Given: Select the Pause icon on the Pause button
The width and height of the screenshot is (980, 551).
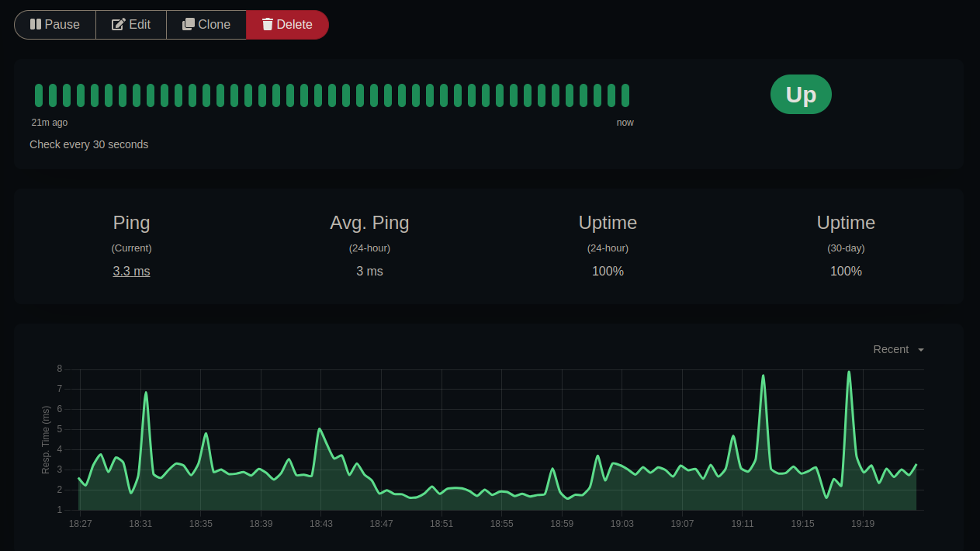Looking at the screenshot, I should click(x=34, y=24).
